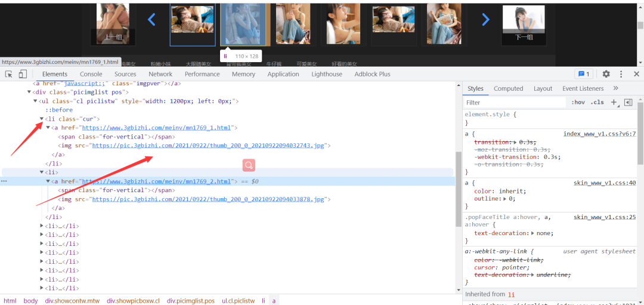The image size is (644, 305).
Task: Select the Event Listeners sub-tab
Action: (x=583, y=88)
